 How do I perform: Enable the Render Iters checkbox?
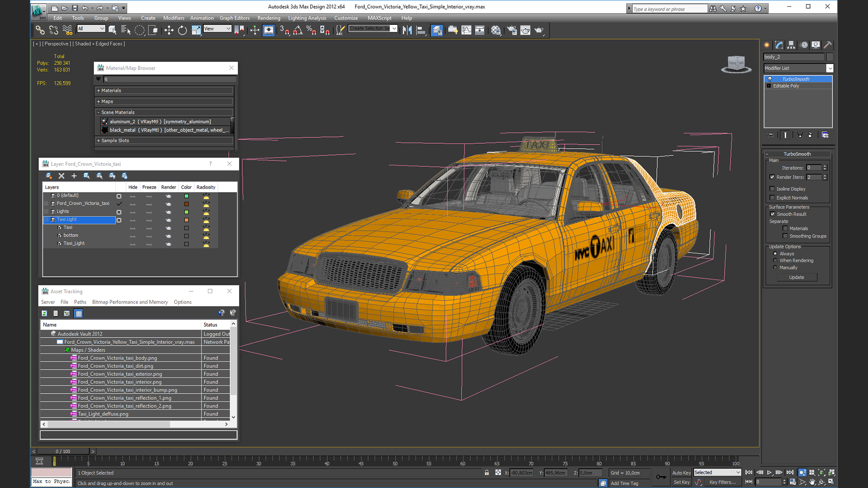(772, 177)
